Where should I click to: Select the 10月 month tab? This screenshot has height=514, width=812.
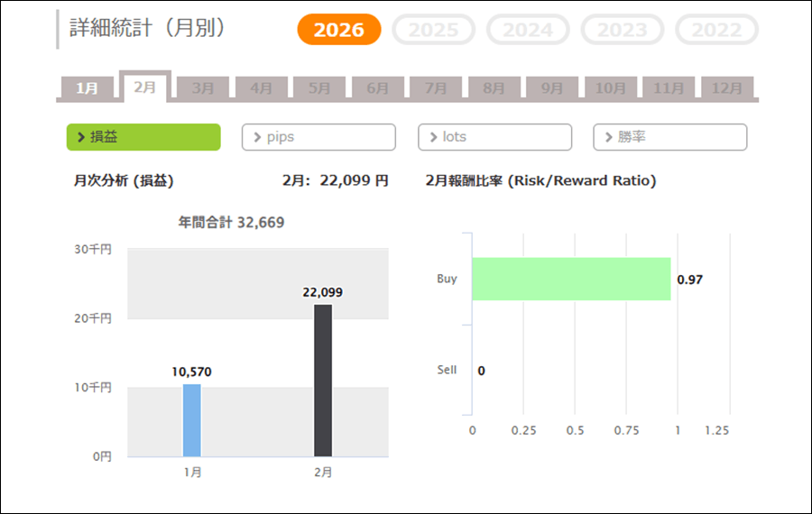[610, 88]
